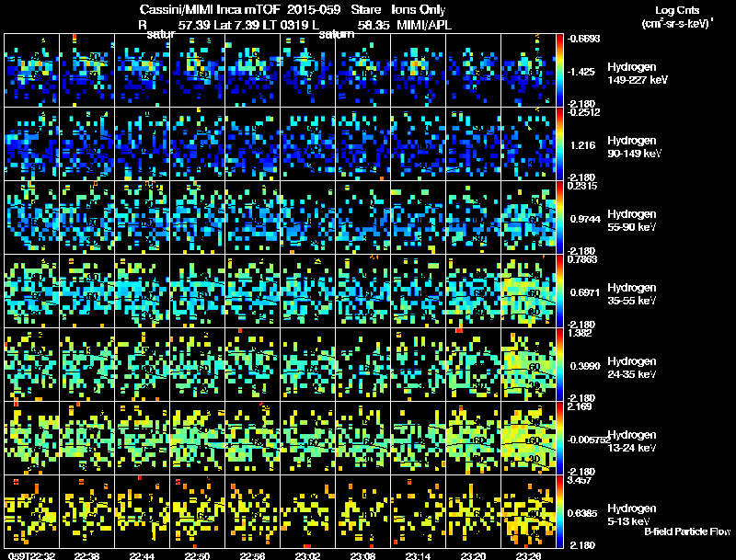
Task: Select the Hydrogen 13-24 keV row label
Action: pos(632,441)
